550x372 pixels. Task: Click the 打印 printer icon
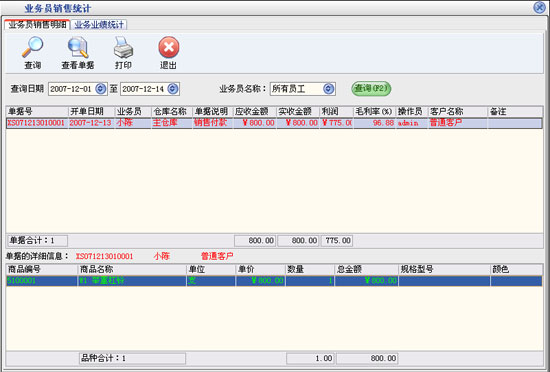(x=123, y=47)
